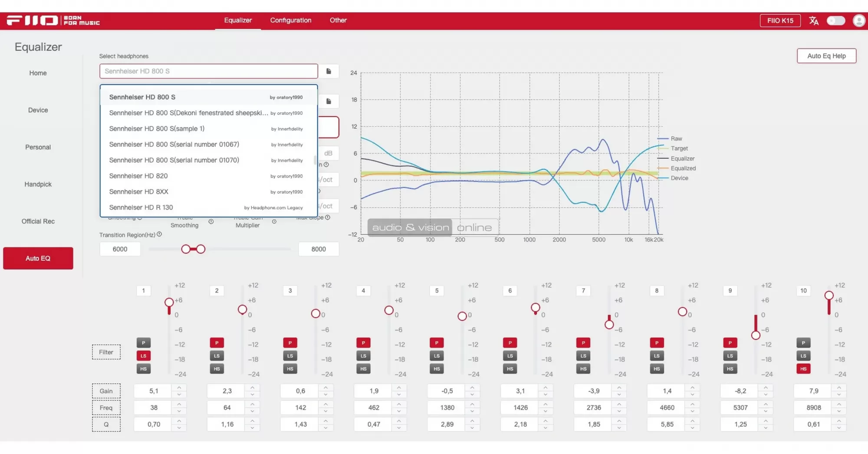Choose Sennheiser HD 8XX from the list

138,191
